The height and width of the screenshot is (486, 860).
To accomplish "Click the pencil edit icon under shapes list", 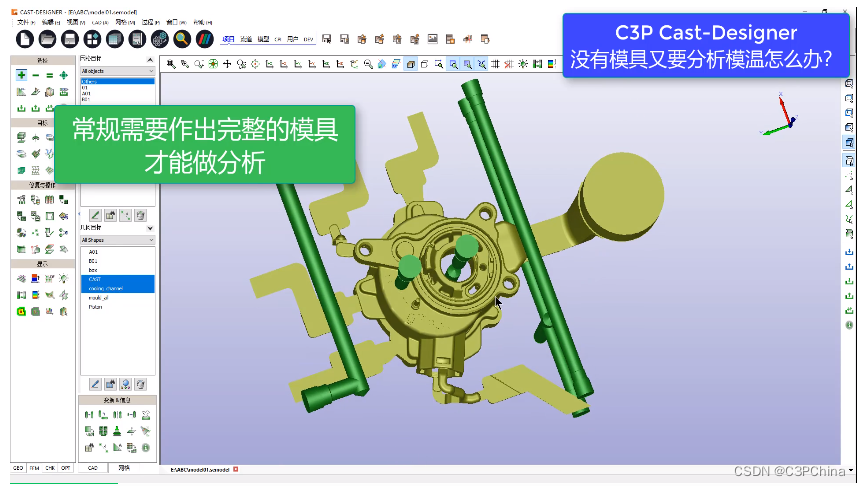I will [95, 384].
